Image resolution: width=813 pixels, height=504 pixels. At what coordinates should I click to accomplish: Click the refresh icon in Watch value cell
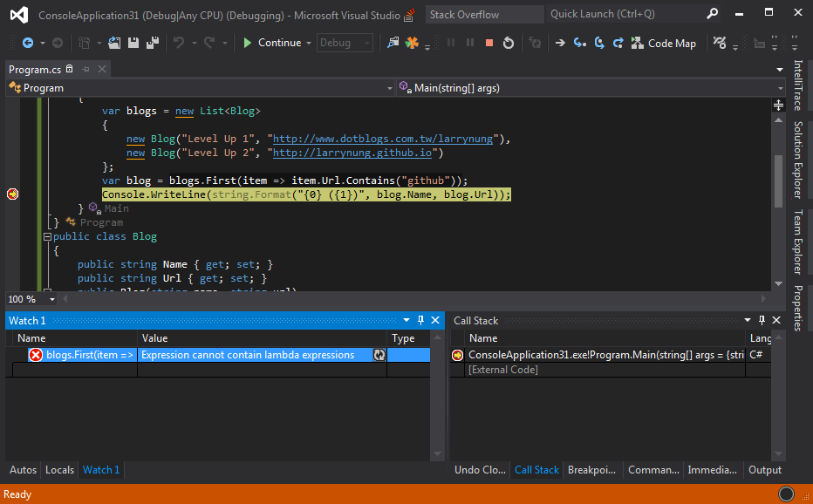click(x=379, y=355)
